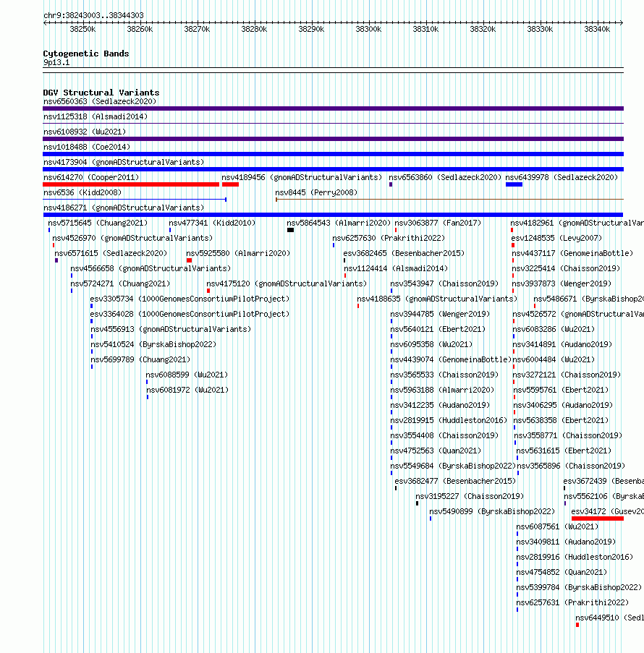Click nsv6088599 (Wu2021) label
This screenshot has height=653, width=644.
[x=187, y=375]
